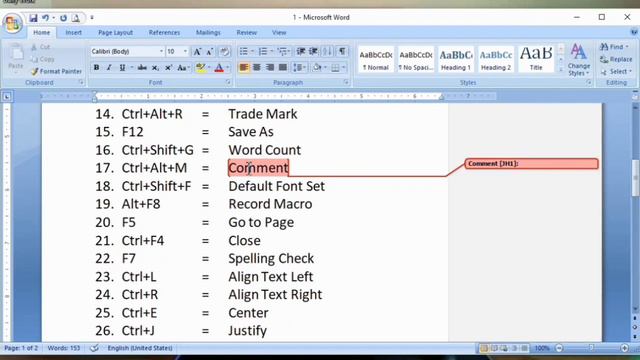Image resolution: width=640 pixels, height=360 pixels.
Task: Toggle Italic formatting
Action: point(109,68)
